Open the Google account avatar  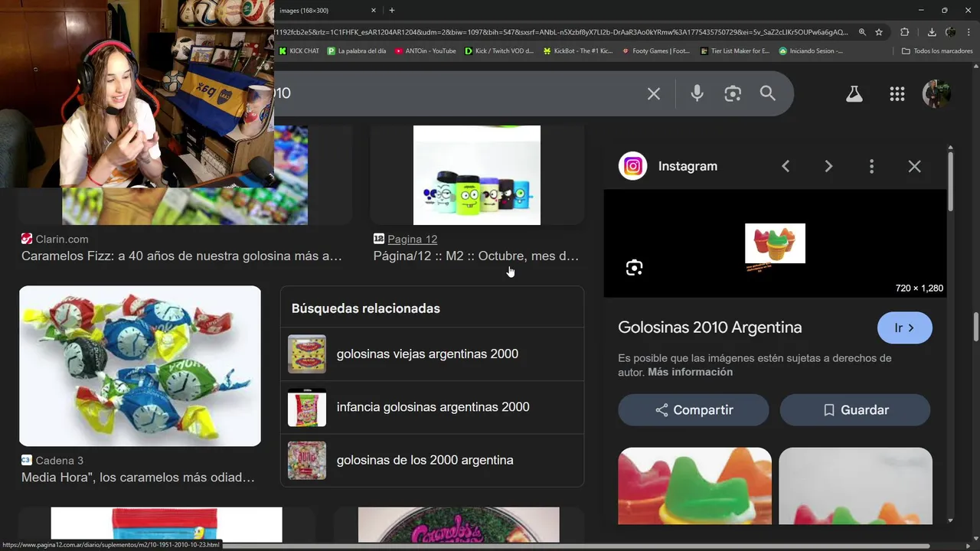[x=936, y=94]
